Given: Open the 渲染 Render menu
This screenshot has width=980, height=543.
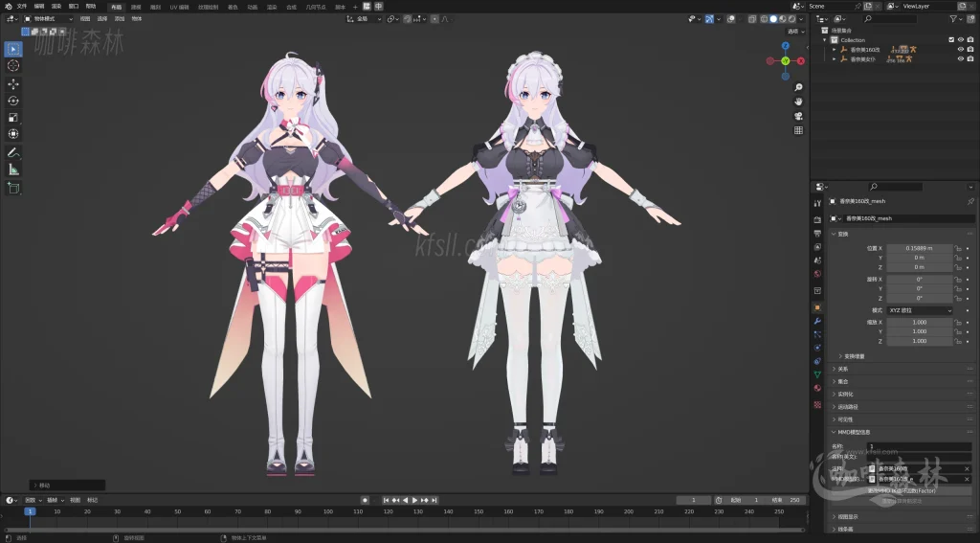Looking at the screenshot, I should 56,7.
